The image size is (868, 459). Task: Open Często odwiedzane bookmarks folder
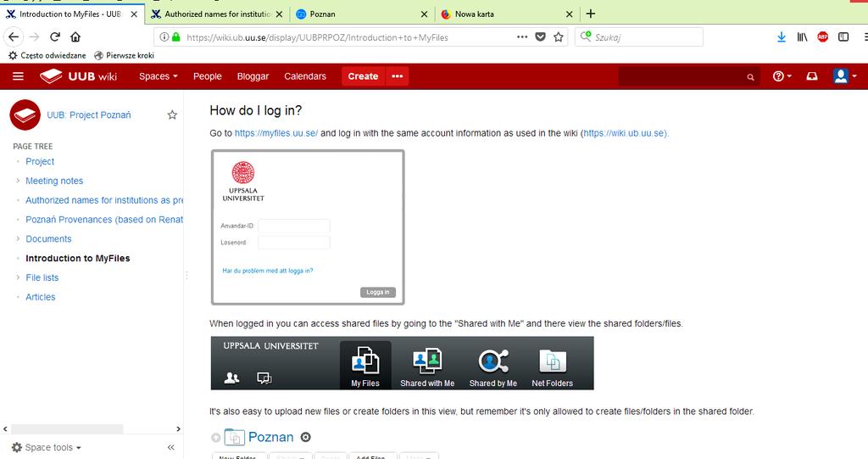click(47, 55)
